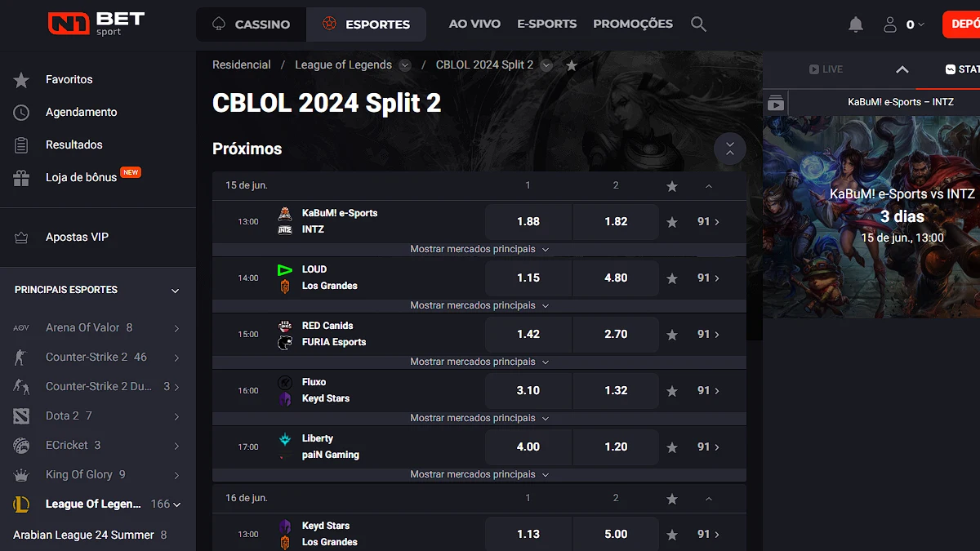The height and width of the screenshot is (551, 980).
Task: Favorite the KaBuM! e-Sports vs INTZ match
Action: click(672, 222)
